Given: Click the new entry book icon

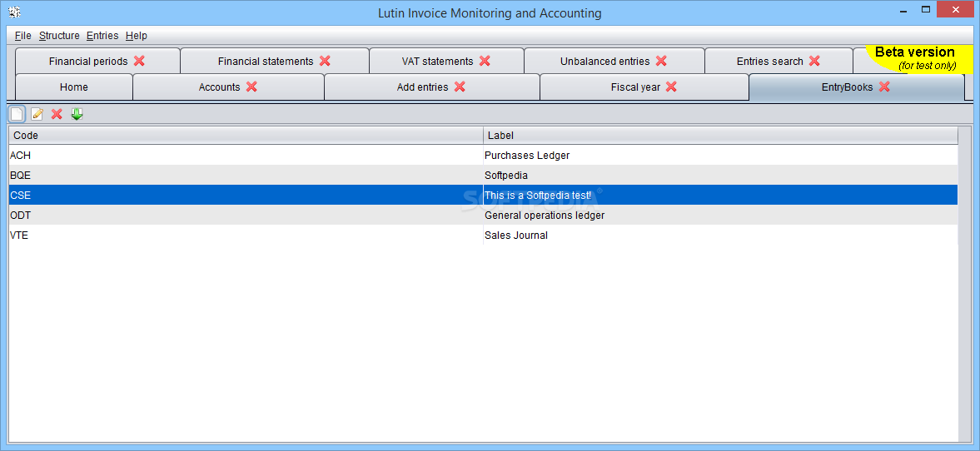Looking at the screenshot, I should click(x=17, y=114).
